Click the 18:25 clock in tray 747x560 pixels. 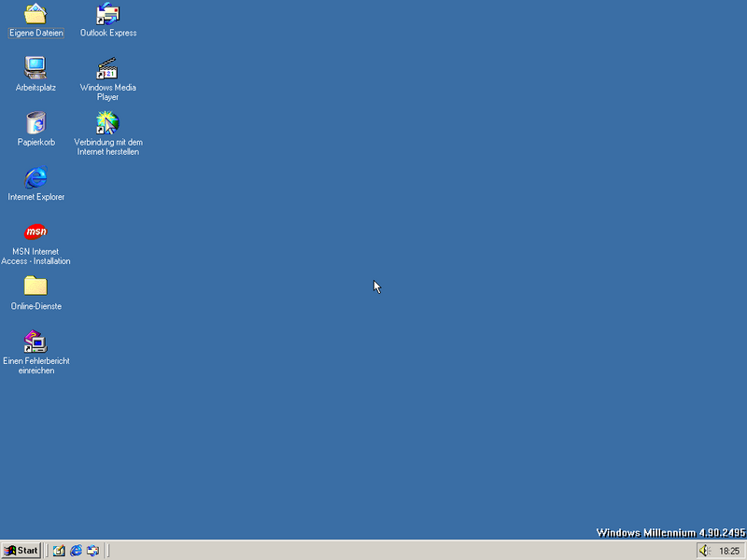point(729,551)
